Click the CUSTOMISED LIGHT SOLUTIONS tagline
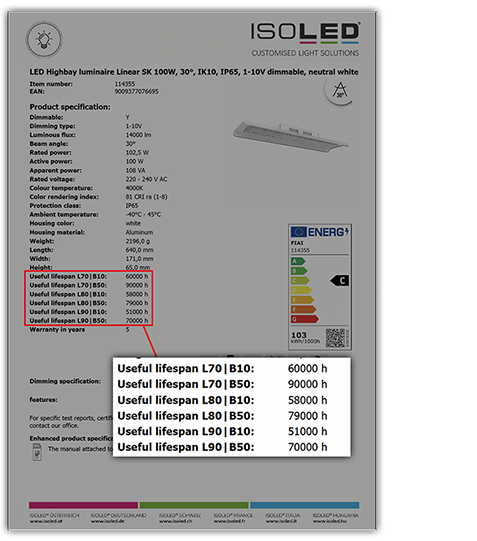The width and height of the screenshot is (477, 541). 305,53
